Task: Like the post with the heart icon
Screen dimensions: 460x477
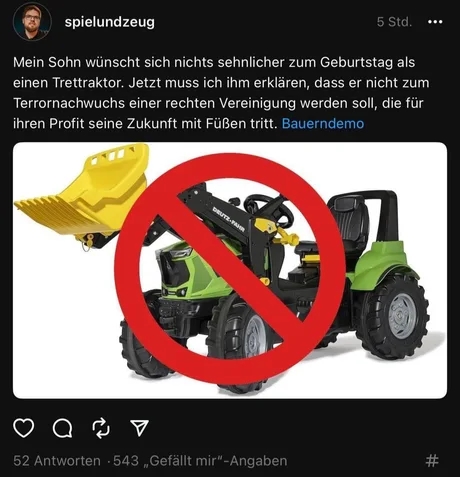Action: (x=24, y=428)
